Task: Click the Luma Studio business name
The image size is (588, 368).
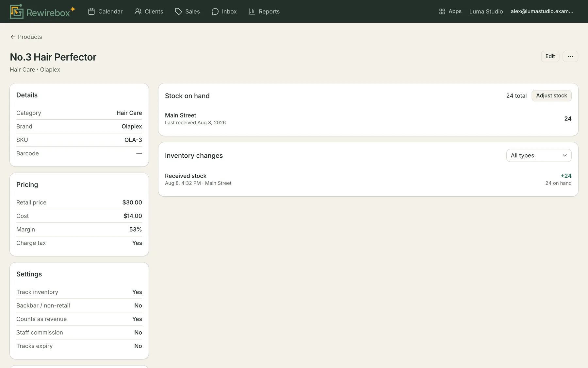Action: pos(486,11)
